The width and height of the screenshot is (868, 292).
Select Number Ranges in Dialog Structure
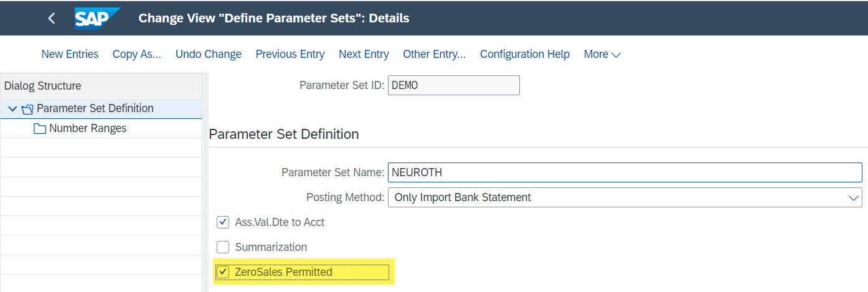(88, 128)
